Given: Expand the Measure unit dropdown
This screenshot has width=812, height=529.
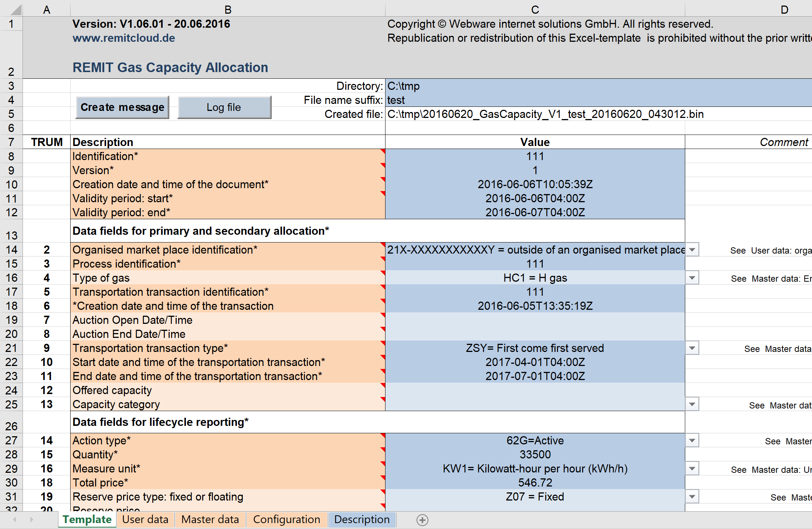Looking at the screenshot, I should pyautogui.click(x=692, y=468).
